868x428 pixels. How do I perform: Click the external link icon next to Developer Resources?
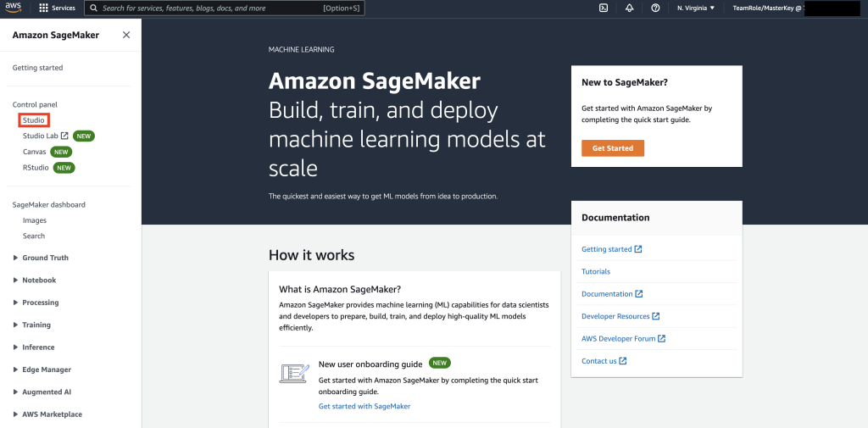[x=656, y=316]
